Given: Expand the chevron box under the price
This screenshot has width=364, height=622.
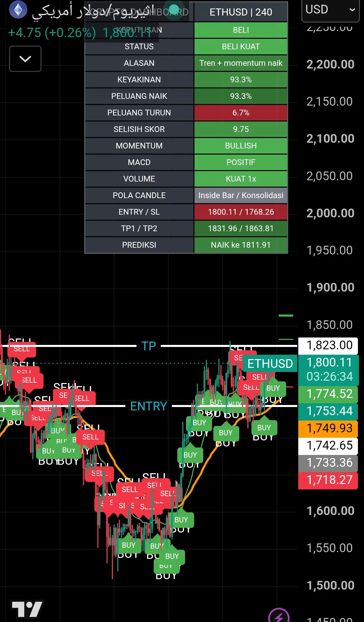Looking at the screenshot, I should tap(25, 59).
